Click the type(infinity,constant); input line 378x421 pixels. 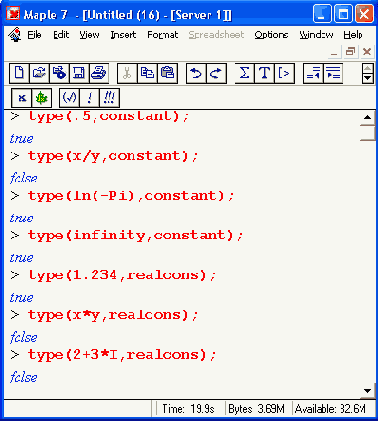pos(136,235)
